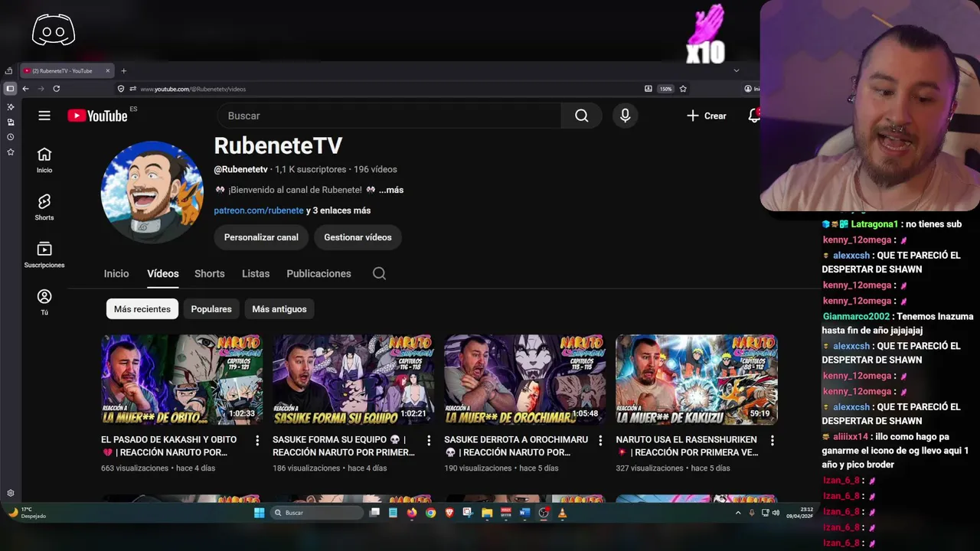
Task: Open the Muer** de Obito thumbnail
Action: [181, 380]
